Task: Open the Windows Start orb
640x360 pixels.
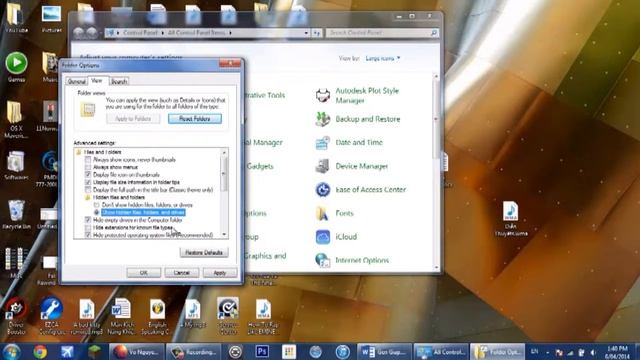Action: click(x=12, y=351)
